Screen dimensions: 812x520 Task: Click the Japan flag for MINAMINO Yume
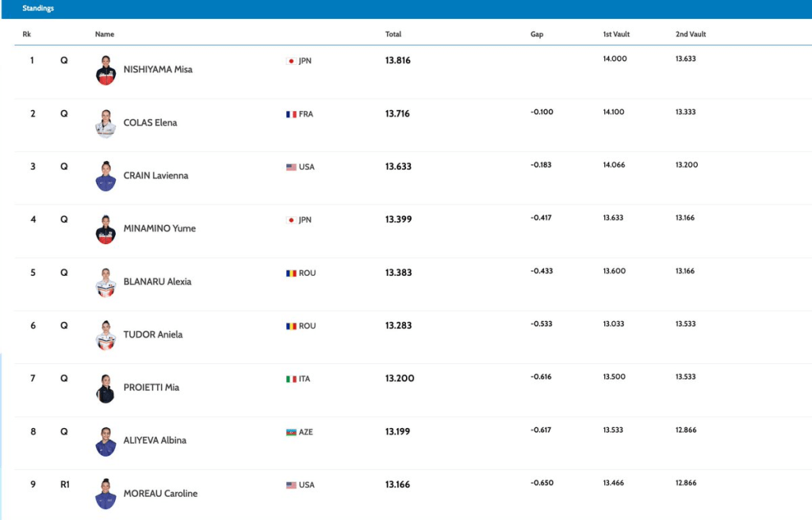pyautogui.click(x=291, y=220)
